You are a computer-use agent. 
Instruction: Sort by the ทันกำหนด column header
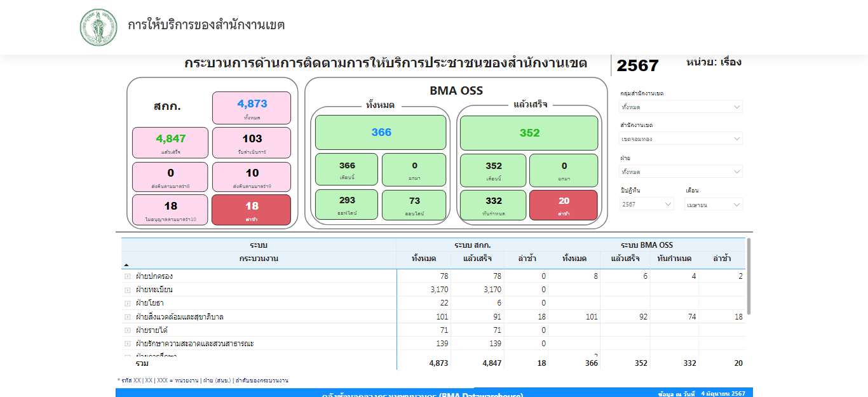[674, 259]
